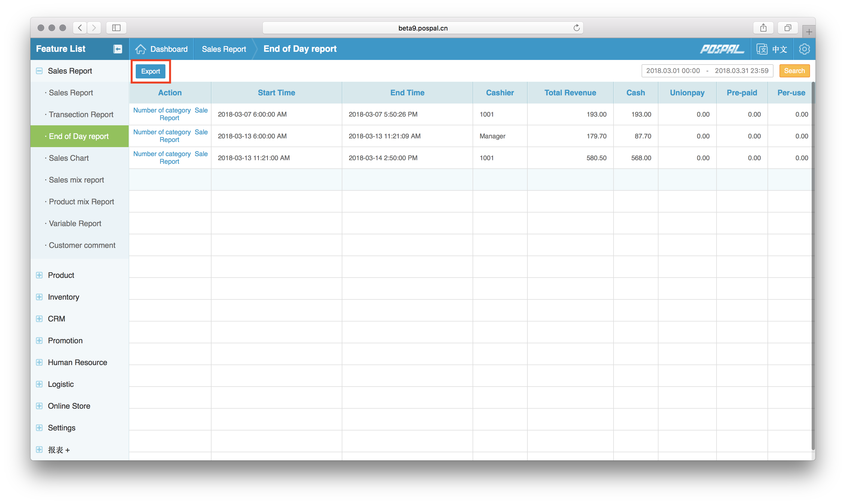Open the Sale Report link for cashier Manager
846x504 pixels.
(201, 132)
